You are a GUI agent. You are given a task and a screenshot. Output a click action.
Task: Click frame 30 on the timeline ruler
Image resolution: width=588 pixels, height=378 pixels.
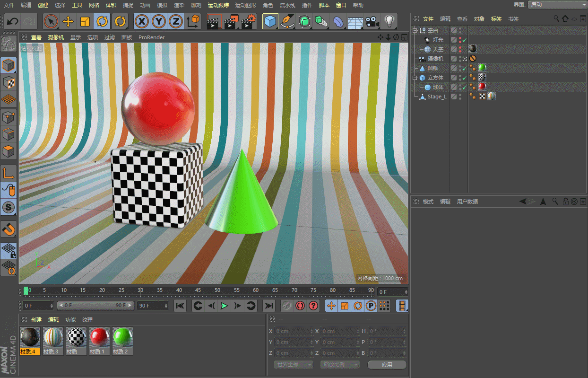140,290
